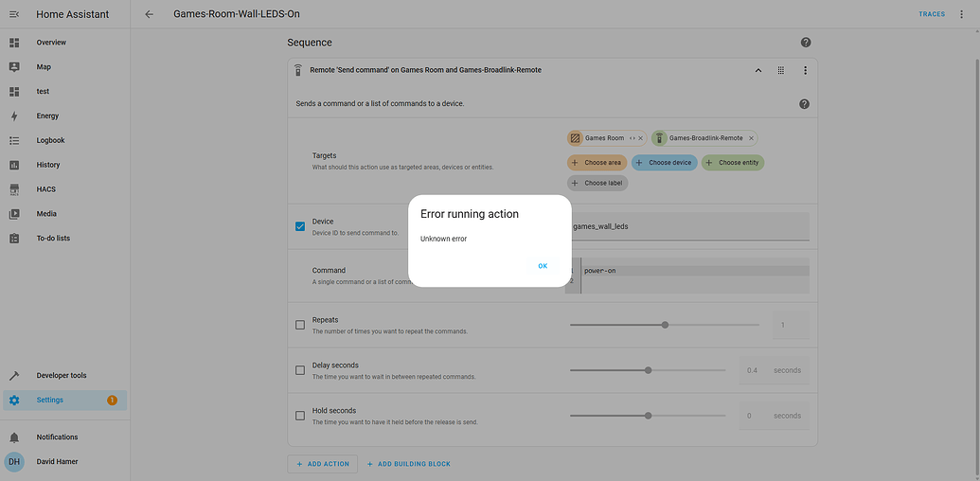This screenshot has width=980, height=481.
Task: Remove the Games-Broadlink-Remote target chip
Action: coord(751,138)
